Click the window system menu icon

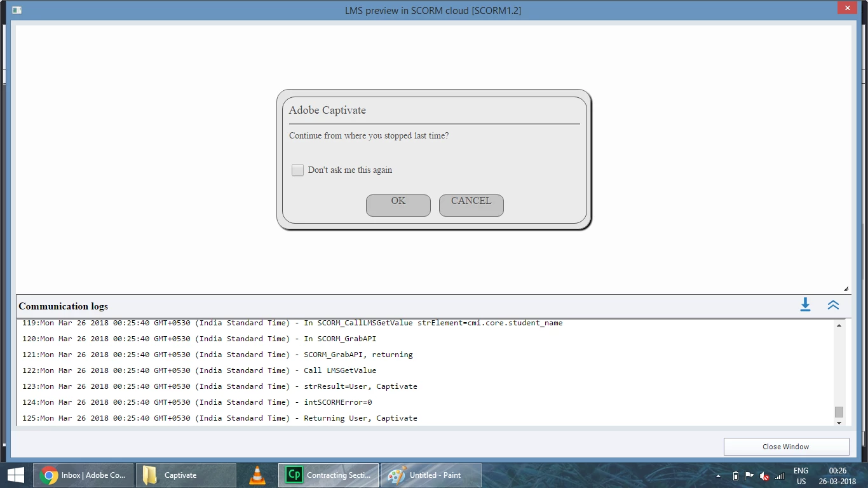17,10
